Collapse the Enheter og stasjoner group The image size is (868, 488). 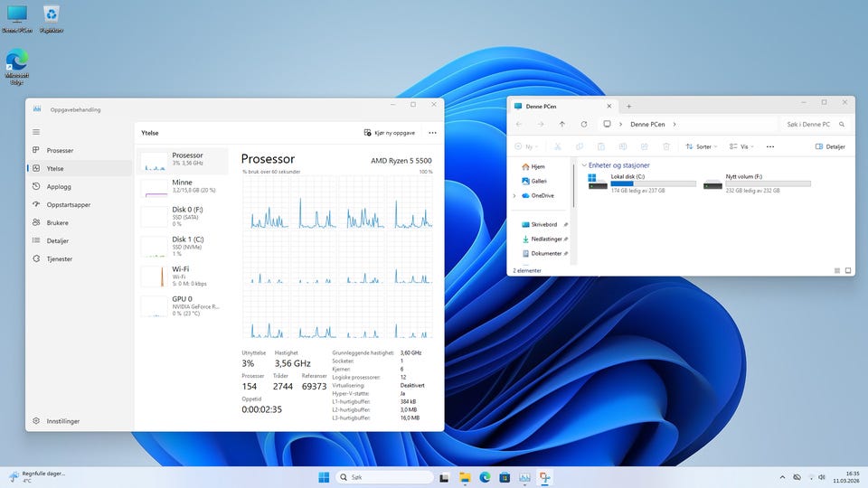tap(584, 165)
